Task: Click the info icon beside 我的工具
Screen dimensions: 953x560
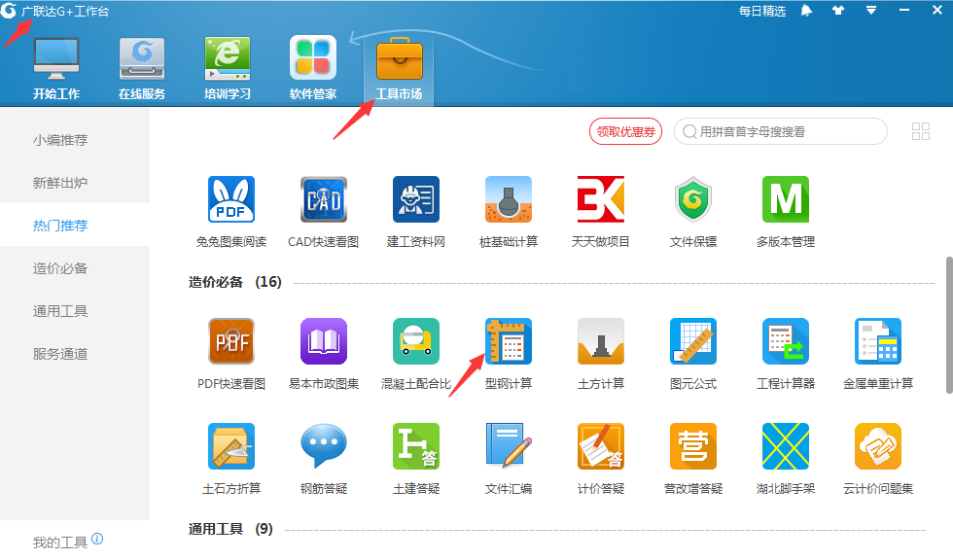Action: [x=97, y=539]
